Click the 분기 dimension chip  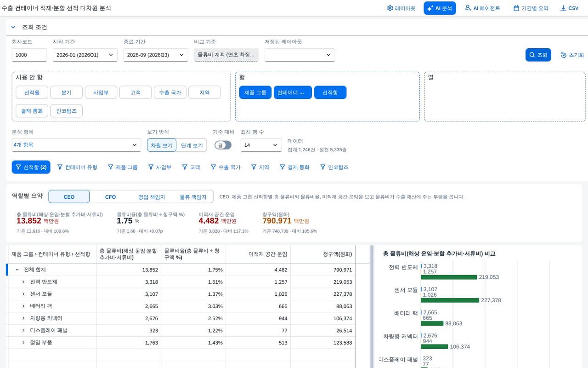(67, 92)
